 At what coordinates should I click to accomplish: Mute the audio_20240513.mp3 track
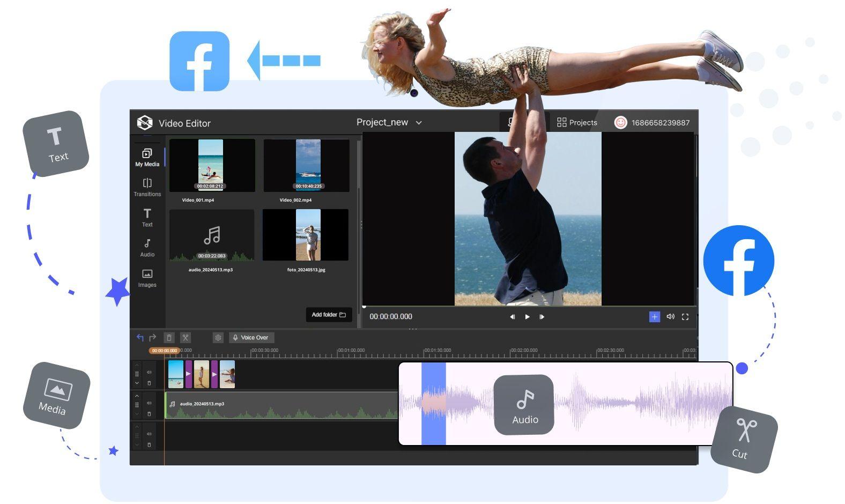149,403
